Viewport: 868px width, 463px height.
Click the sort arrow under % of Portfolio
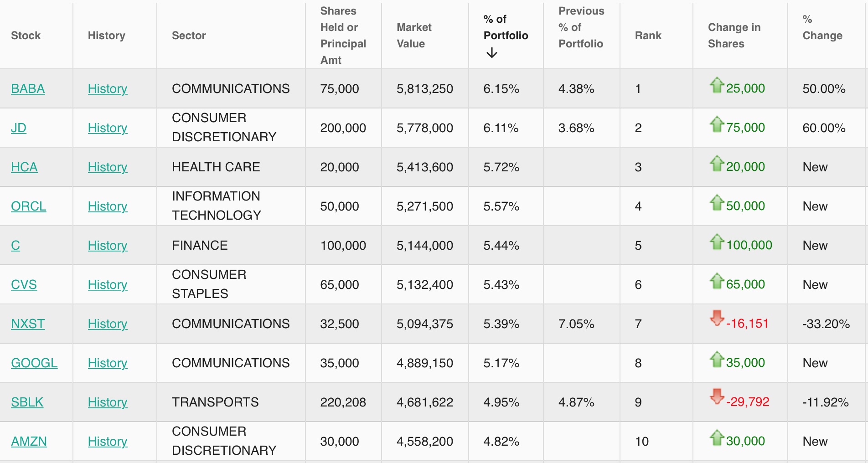[x=491, y=53]
